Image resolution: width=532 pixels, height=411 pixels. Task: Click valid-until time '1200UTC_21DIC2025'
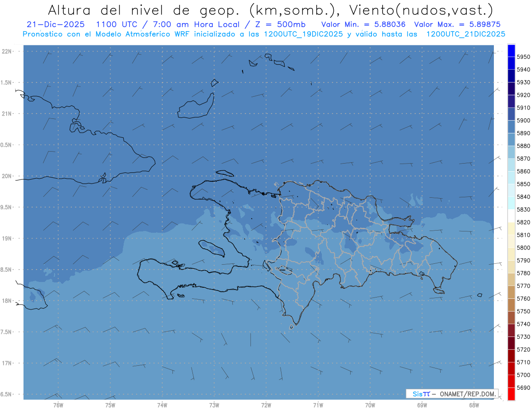[x=465, y=34]
